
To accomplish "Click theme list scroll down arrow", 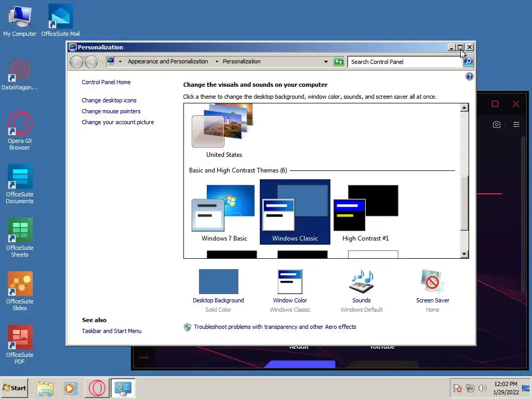I will click(464, 254).
